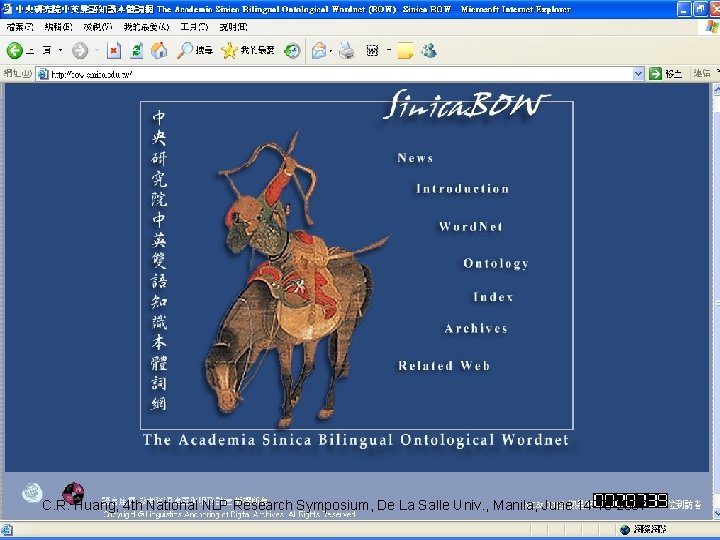Open the Forward button history dropdown arrow
Screen dimensions: 720x540
[96, 50]
